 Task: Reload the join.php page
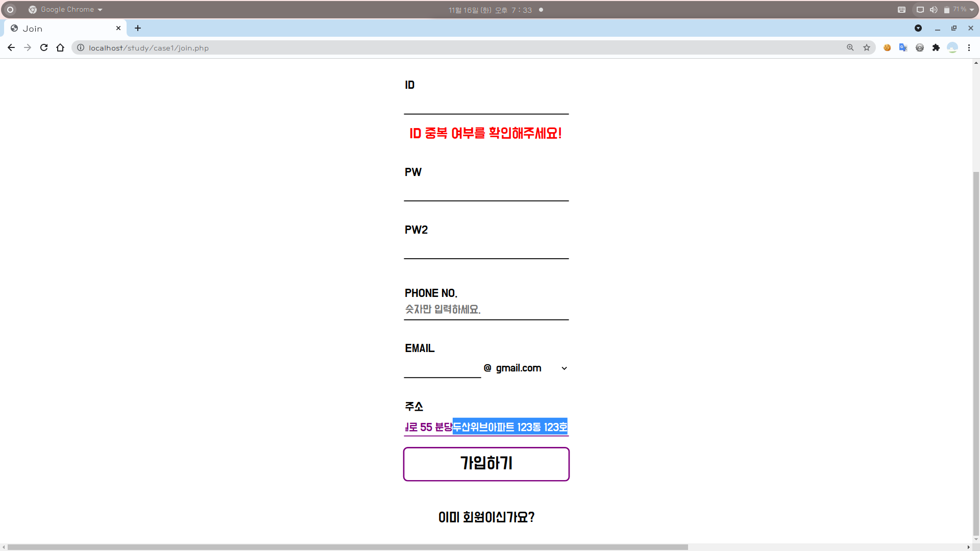(x=44, y=47)
